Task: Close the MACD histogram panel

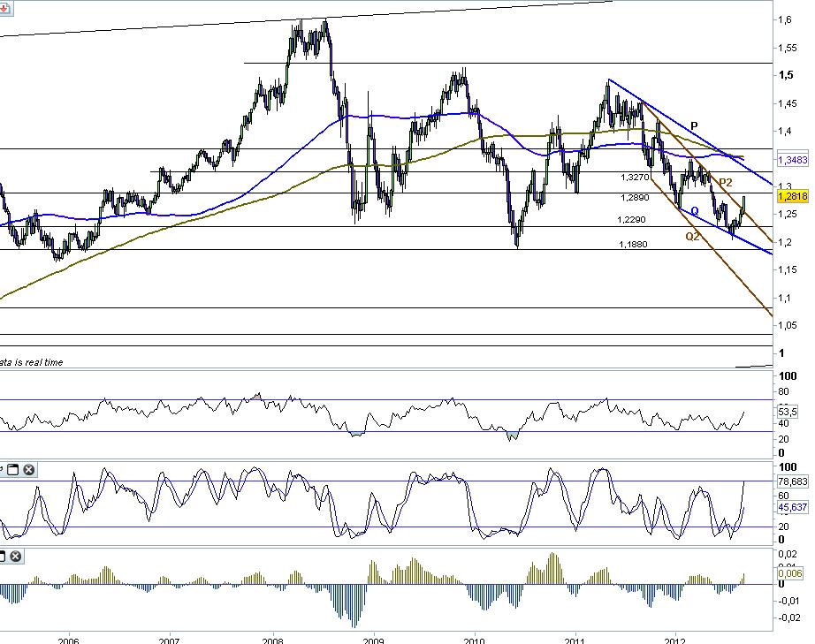Action: [16, 557]
